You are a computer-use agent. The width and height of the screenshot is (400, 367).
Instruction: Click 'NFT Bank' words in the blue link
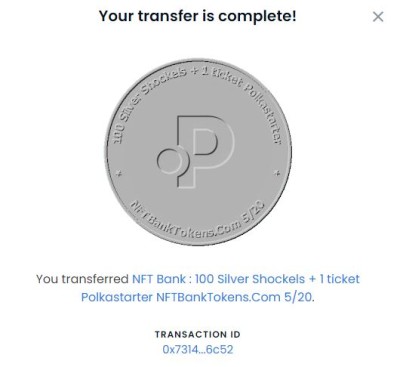click(x=159, y=279)
